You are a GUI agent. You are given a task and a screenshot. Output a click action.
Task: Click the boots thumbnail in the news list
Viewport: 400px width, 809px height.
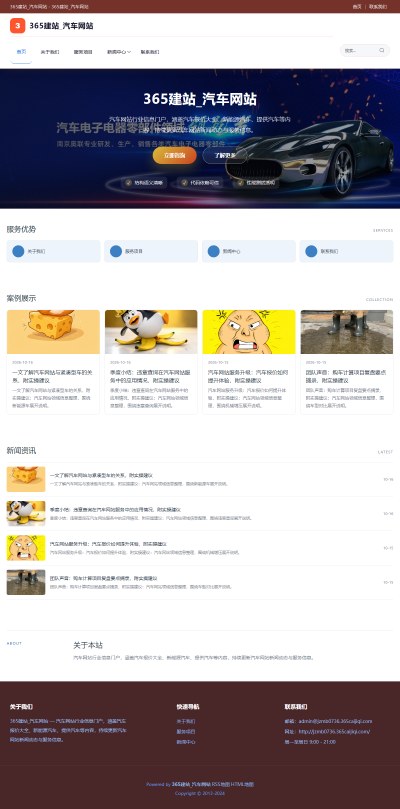click(x=26, y=582)
